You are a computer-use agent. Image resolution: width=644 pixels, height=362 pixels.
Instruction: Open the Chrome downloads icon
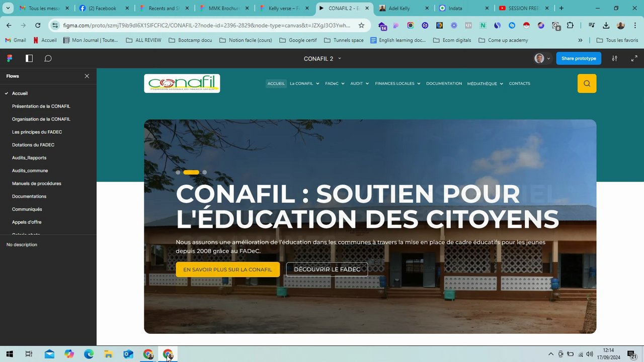[x=606, y=25]
